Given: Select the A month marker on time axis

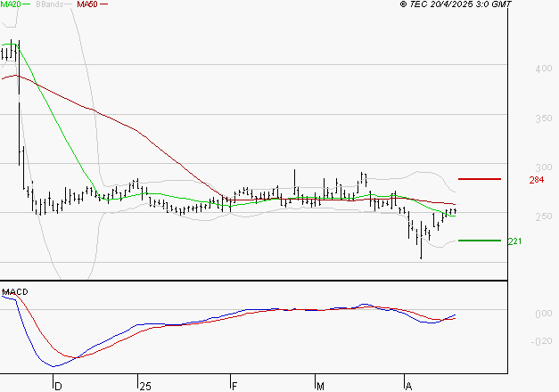Looking at the screenshot, I should [407, 386].
